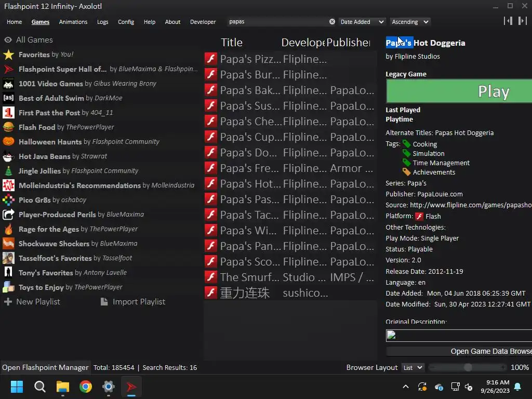The image size is (532, 399).
Task: Click the First Past the Post icon
Action: [8, 113]
